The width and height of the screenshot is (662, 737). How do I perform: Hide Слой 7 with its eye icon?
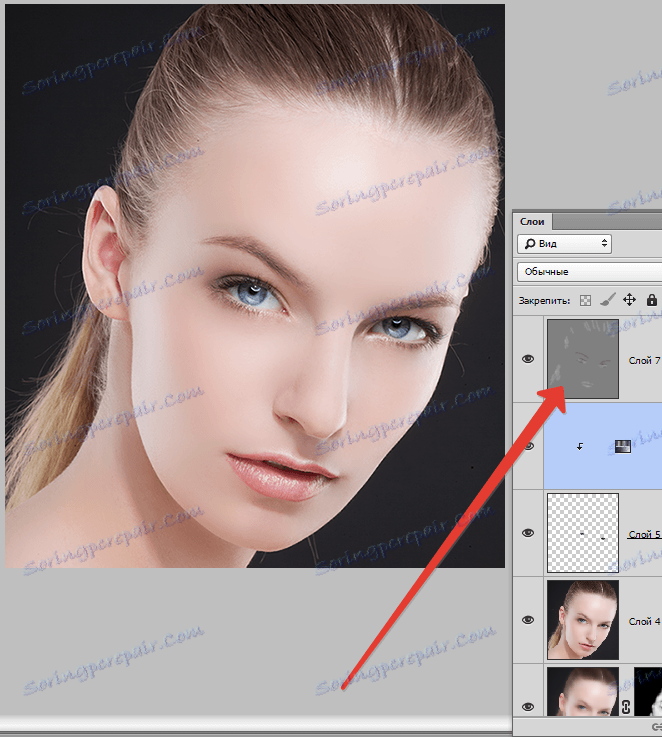(528, 359)
